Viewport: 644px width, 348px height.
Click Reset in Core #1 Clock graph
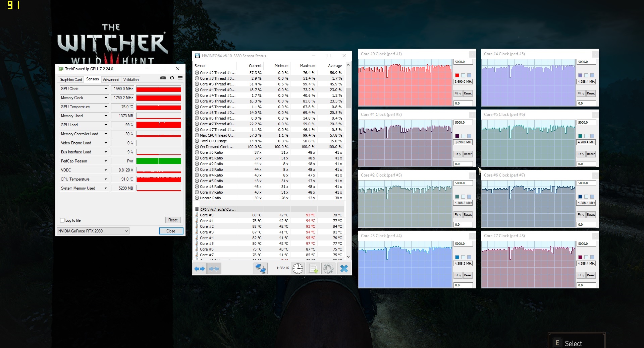click(x=468, y=154)
